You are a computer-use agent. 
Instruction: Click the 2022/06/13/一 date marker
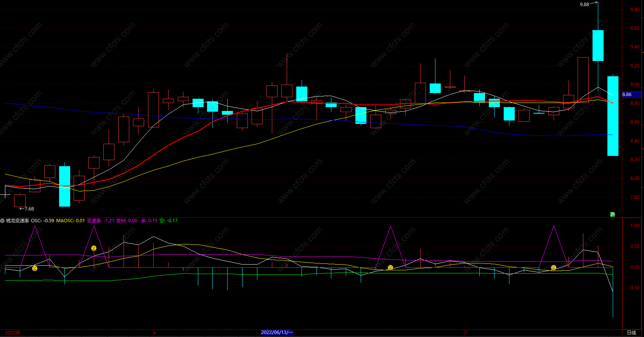pyautogui.click(x=277, y=332)
